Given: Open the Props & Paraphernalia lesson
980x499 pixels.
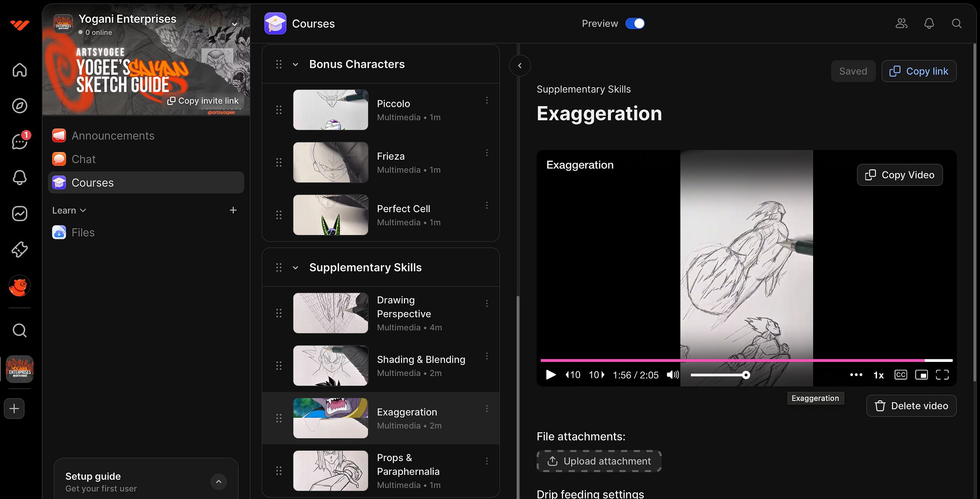Looking at the screenshot, I should 381,471.
